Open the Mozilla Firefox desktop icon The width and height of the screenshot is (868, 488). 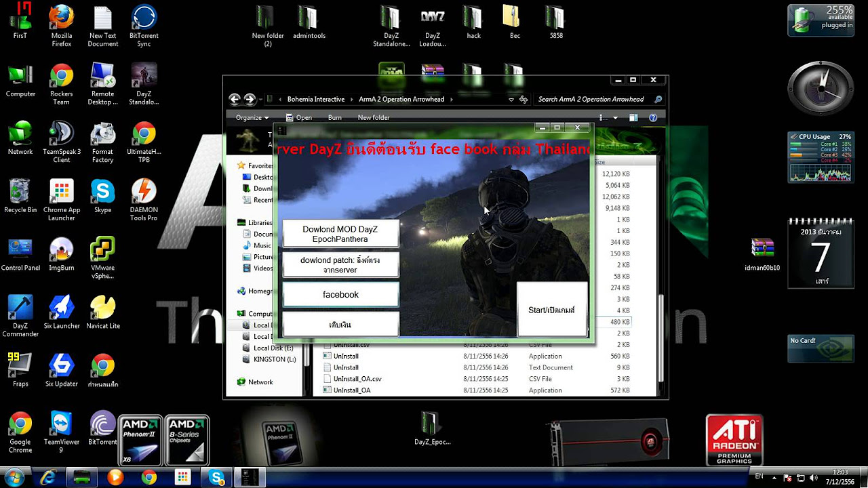click(61, 26)
